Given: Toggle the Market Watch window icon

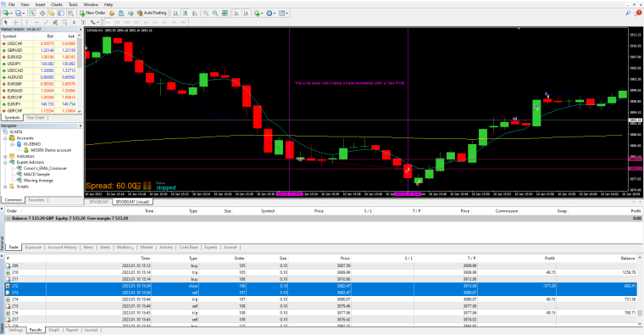Looking at the screenshot, I should click(x=32, y=14).
